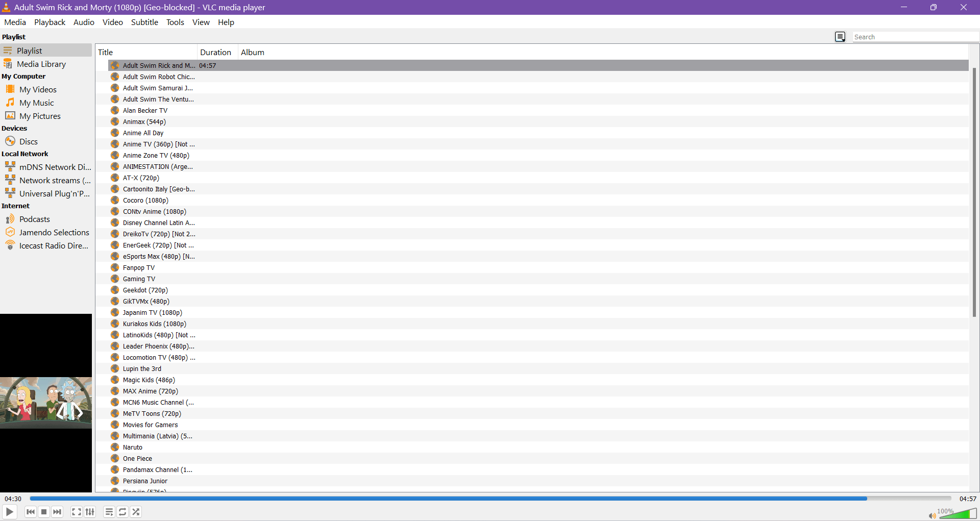
Task: Click the icon beside Magic Kids (486p)
Action: coord(115,380)
